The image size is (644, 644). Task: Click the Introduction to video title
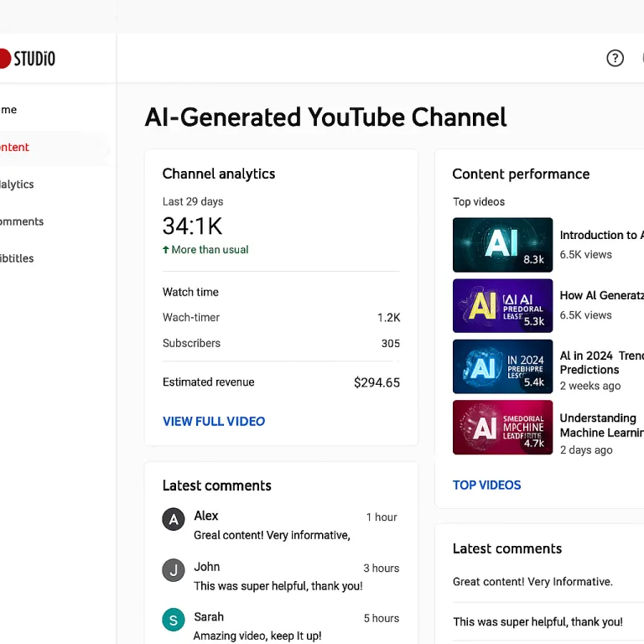pos(602,235)
